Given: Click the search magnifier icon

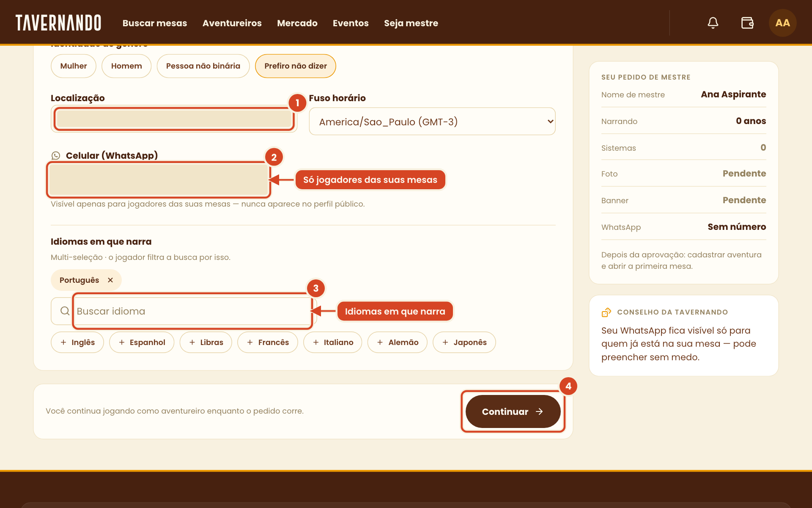Looking at the screenshot, I should point(65,311).
